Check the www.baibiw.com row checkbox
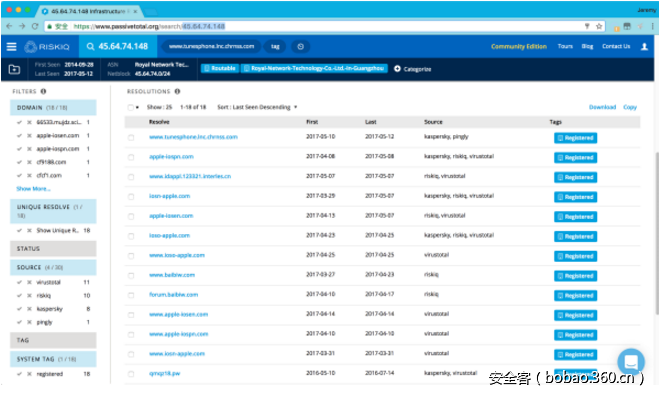This screenshot has width=659, height=396. (131, 276)
